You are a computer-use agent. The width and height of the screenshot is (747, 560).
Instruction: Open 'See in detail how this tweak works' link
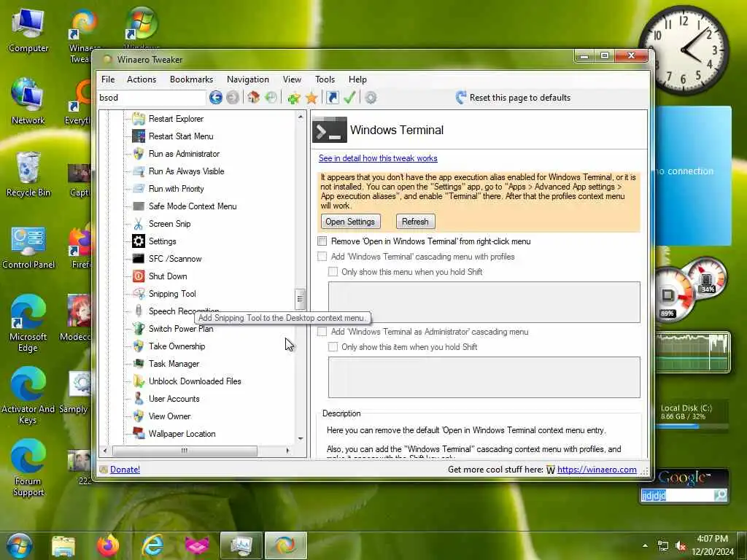point(378,158)
